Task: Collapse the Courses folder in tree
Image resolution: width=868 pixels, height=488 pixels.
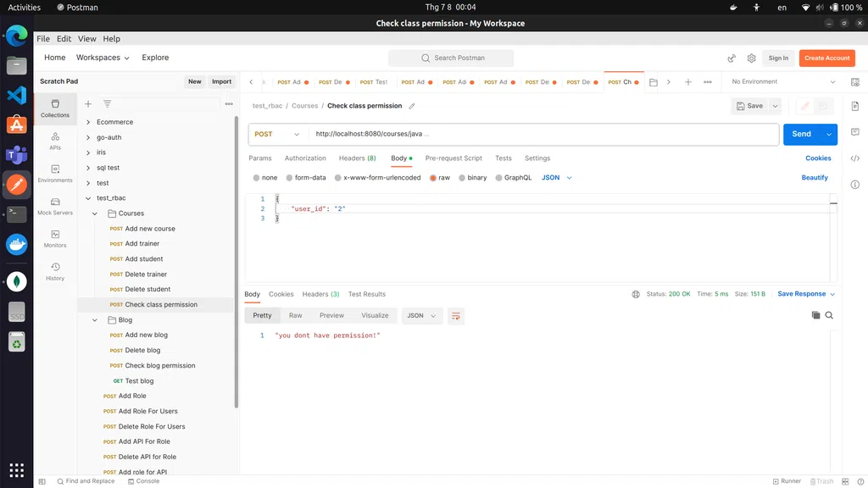Action: pyautogui.click(x=96, y=213)
